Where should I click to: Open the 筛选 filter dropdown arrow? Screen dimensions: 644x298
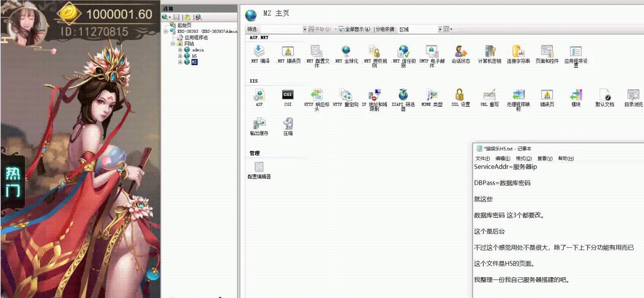305,29
